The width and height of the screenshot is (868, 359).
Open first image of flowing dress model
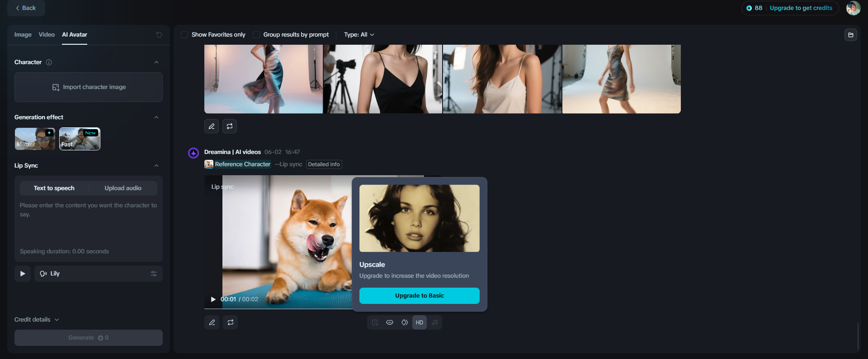[264, 79]
